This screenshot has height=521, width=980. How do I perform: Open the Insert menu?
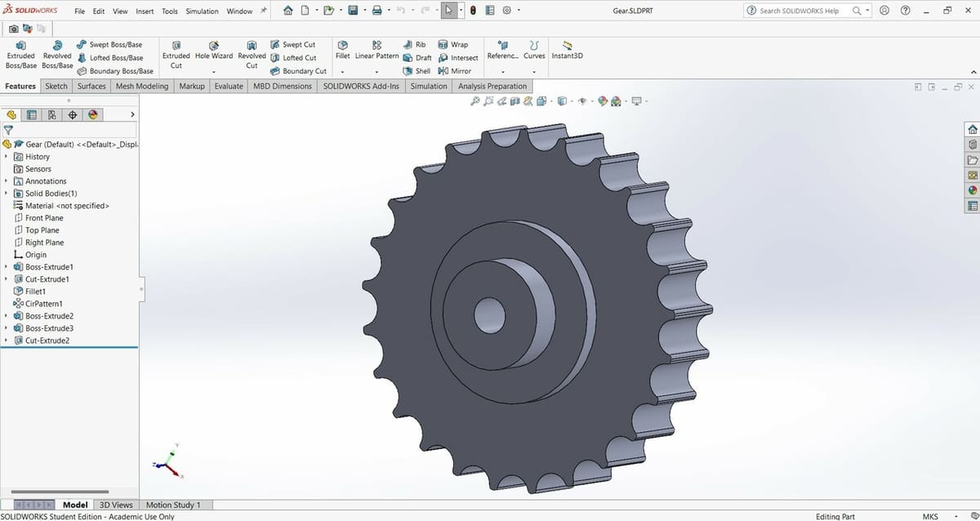click(x=145, y=11)
